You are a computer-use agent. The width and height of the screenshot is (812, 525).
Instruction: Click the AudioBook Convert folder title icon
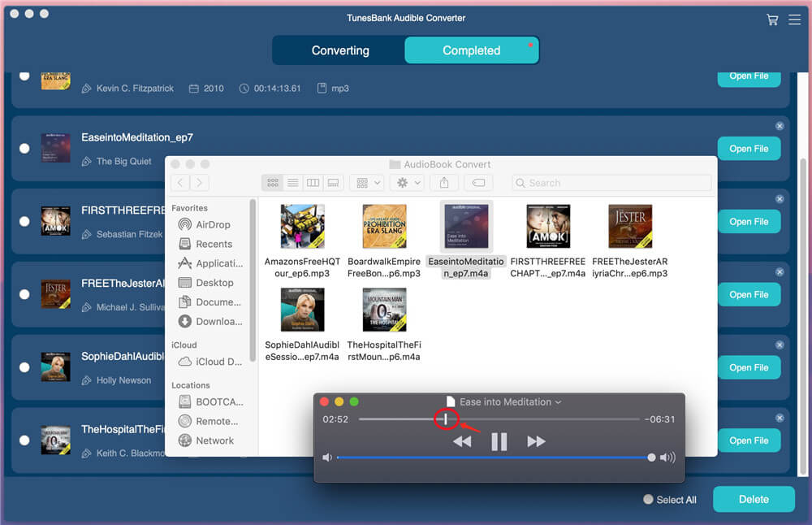(x=395, y=164)
